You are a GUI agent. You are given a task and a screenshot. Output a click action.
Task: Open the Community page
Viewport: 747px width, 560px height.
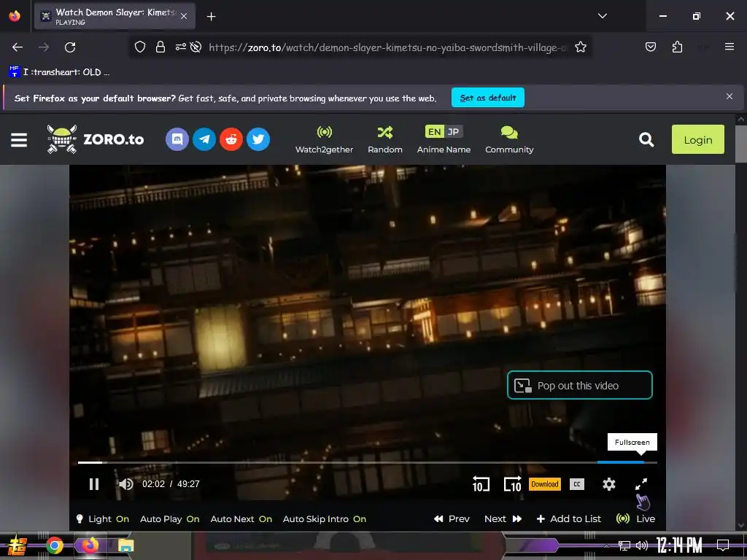[x=509, y=139]
